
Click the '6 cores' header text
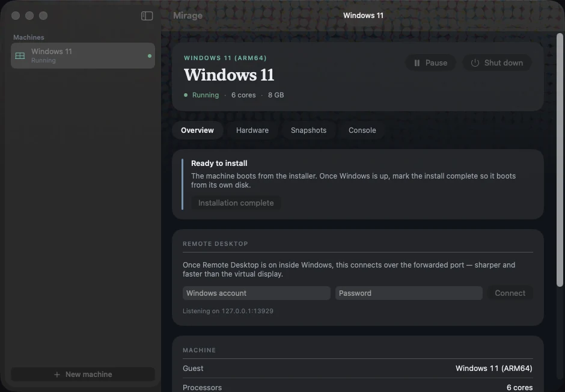point(243,95)
